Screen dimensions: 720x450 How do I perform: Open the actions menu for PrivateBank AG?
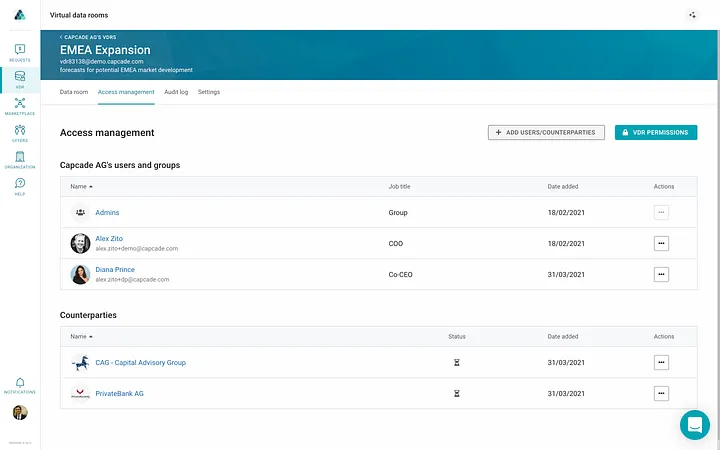(661, 394)
